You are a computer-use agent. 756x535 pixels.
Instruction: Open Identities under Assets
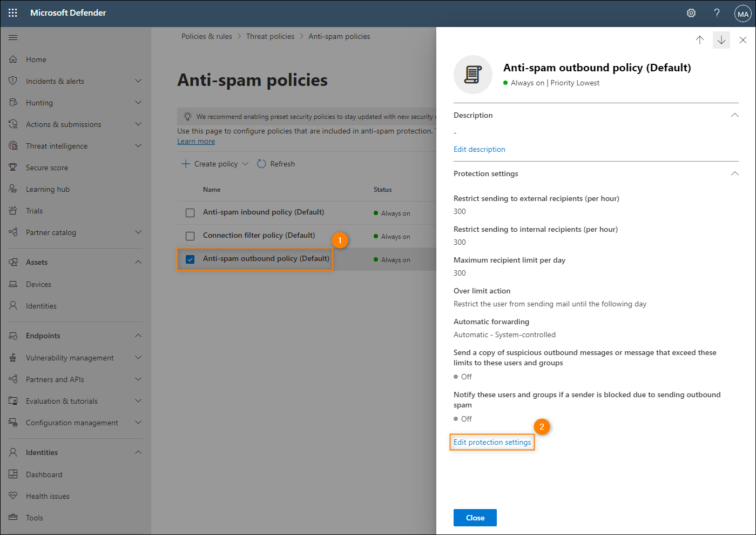(41, 306)
